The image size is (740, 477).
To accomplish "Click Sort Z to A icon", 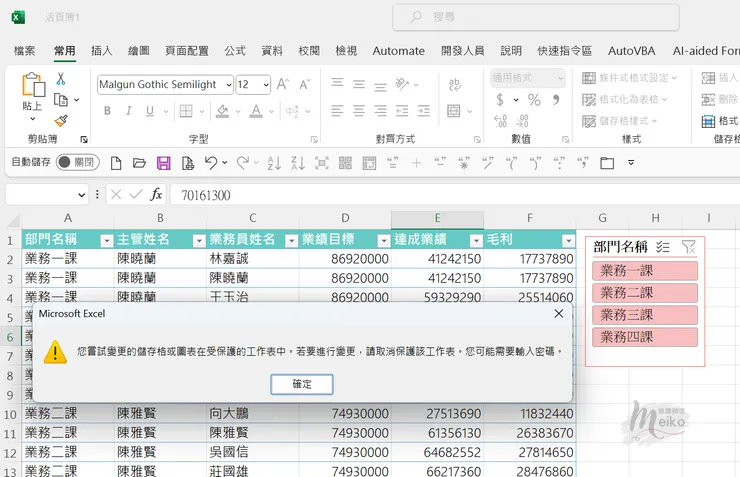I will [298, 163].
